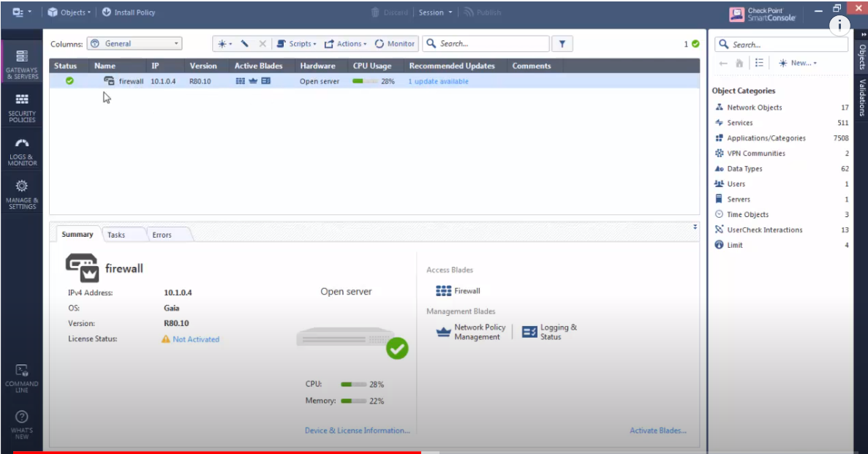Open the Command Line tool
The image size is (868, 454).
tap(22, 378)
